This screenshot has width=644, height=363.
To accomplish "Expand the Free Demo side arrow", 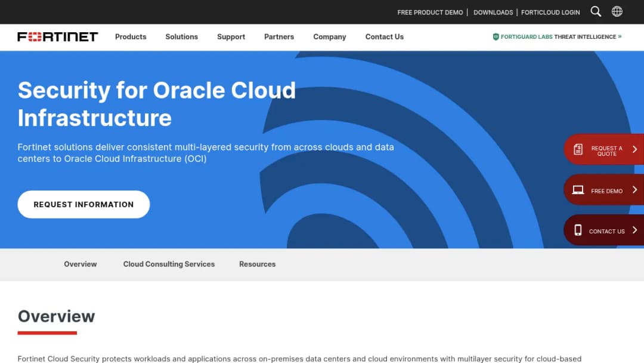I will click(634, 189).
